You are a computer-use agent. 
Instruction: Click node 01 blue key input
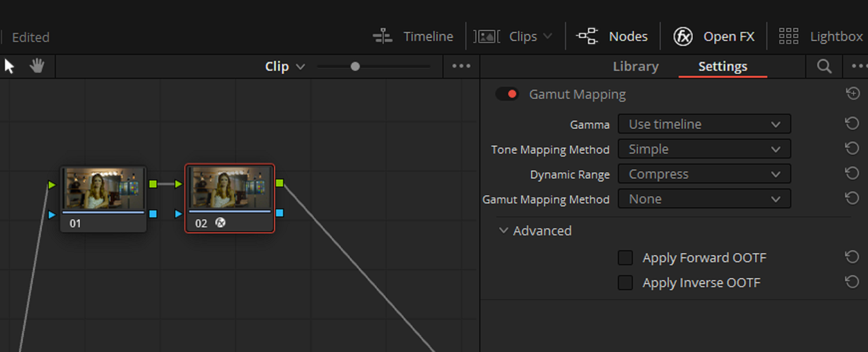[52, 214]
